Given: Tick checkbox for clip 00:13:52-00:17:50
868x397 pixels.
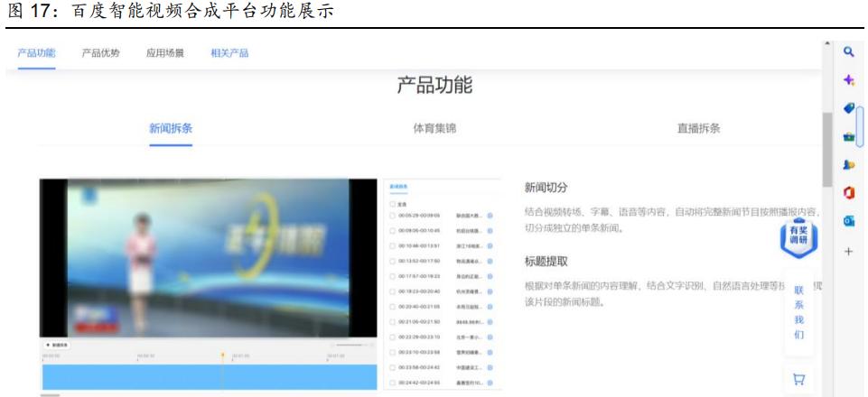Looking at the screenshot, I should (x=393, y=261).
